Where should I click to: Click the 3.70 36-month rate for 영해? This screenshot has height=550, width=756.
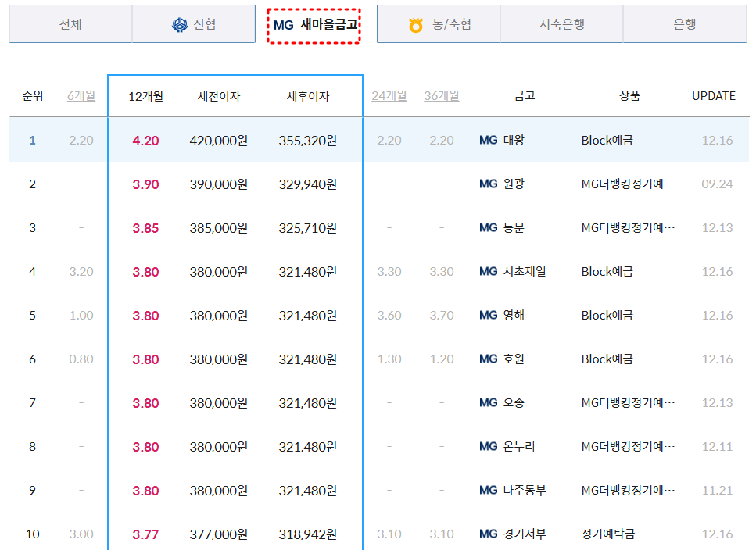tap(442, 316)
